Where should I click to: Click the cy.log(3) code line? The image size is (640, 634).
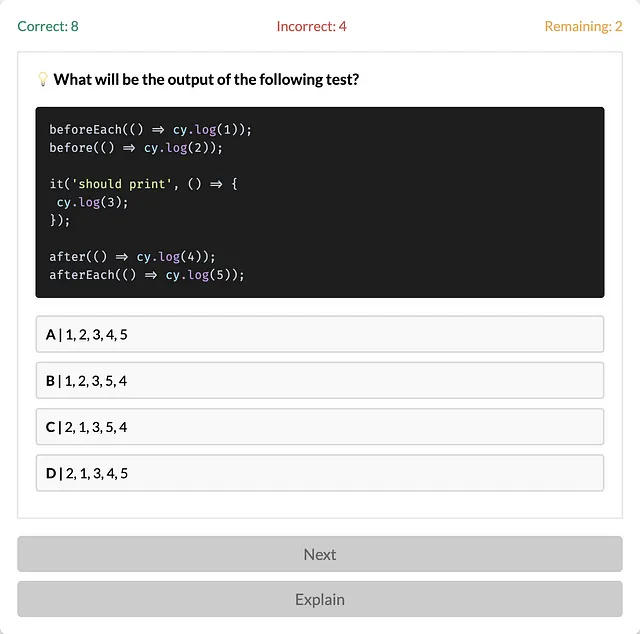[92, 202]
